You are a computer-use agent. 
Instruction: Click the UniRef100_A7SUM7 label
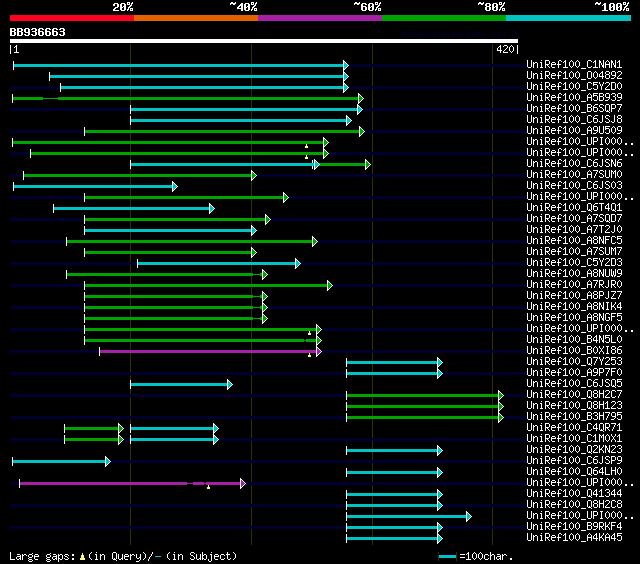(x=574, y=252)
